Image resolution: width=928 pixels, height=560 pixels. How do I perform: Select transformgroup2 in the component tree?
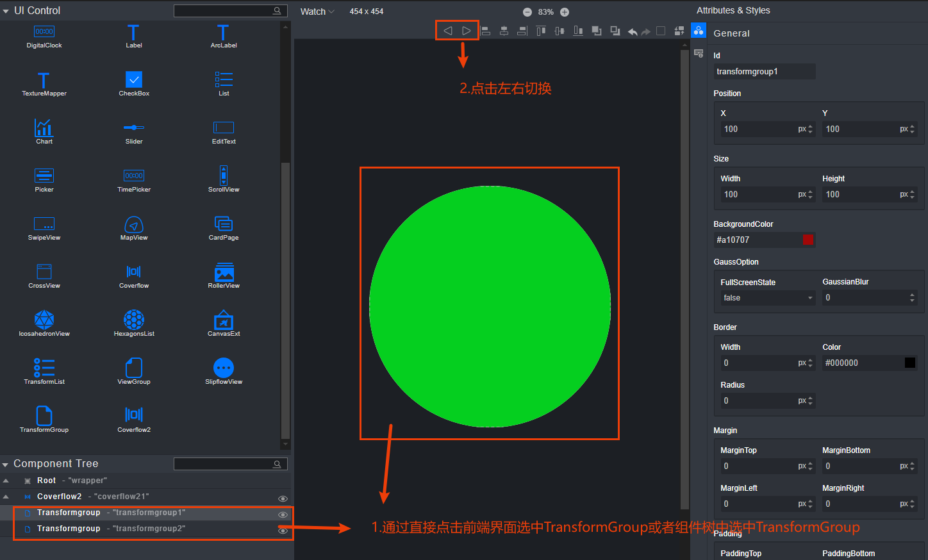[110, 529]
